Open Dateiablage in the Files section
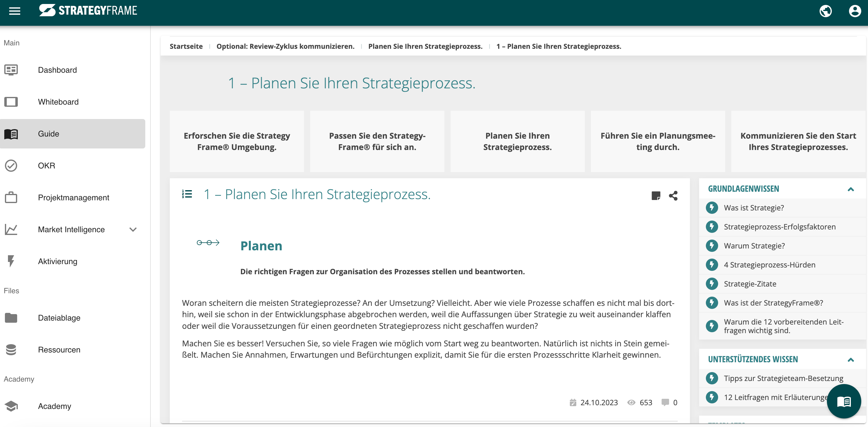This screenshot has width=868, height=427. pos(59,318)
